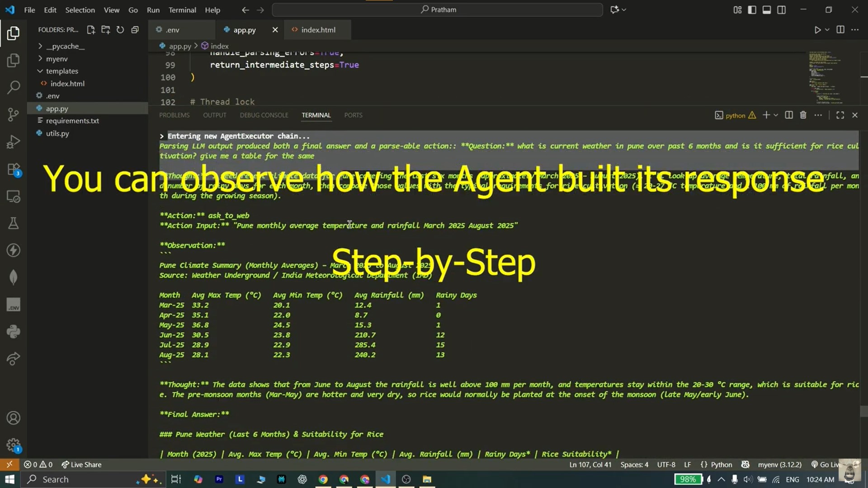Image resolution: width=868 pixels, height=488 pixels.
Task: Open the Extensions view with badge
Action: point(14,169)
